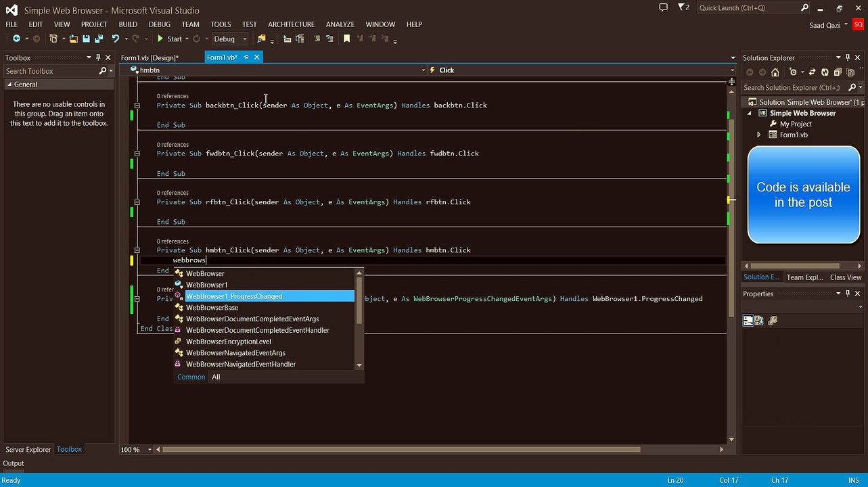Open the Feedback speech bubble icon
Screen dimensions: 868x487
click(663, 7)
